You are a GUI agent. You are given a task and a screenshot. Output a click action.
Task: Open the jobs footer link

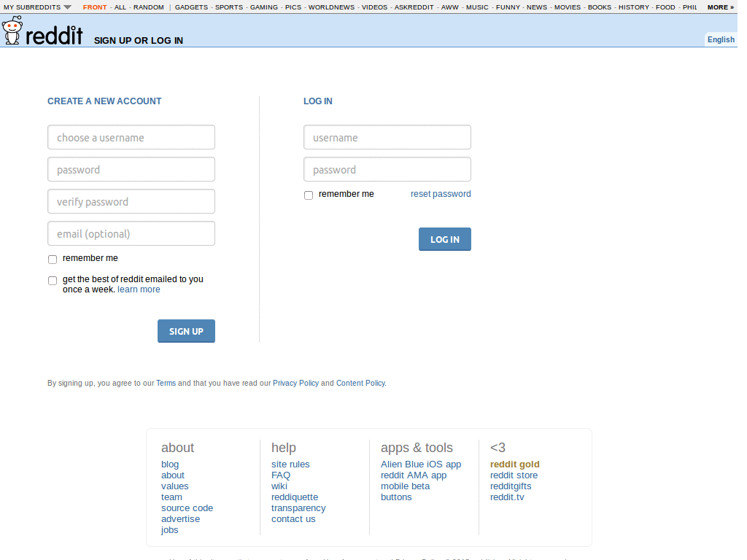[x=169, y=530]
